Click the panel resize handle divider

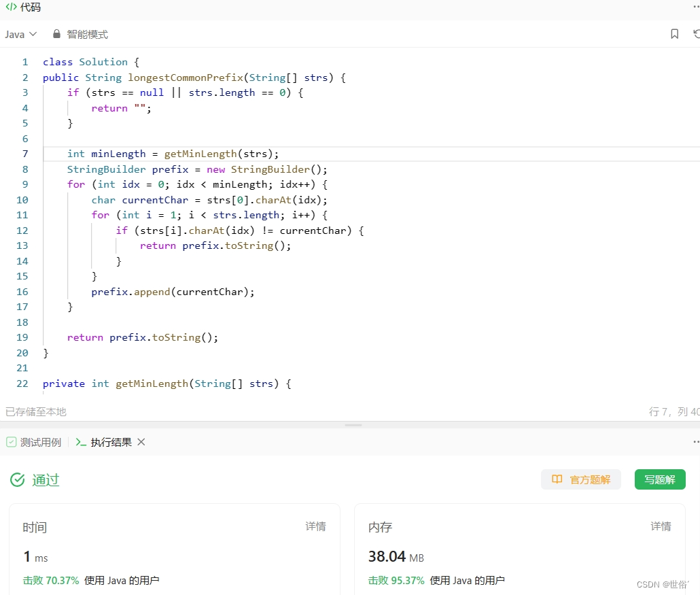coord(353,425)
